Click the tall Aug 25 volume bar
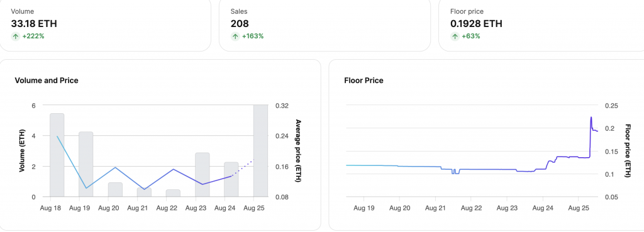This screenshot has width=644, height=232. 260,151
